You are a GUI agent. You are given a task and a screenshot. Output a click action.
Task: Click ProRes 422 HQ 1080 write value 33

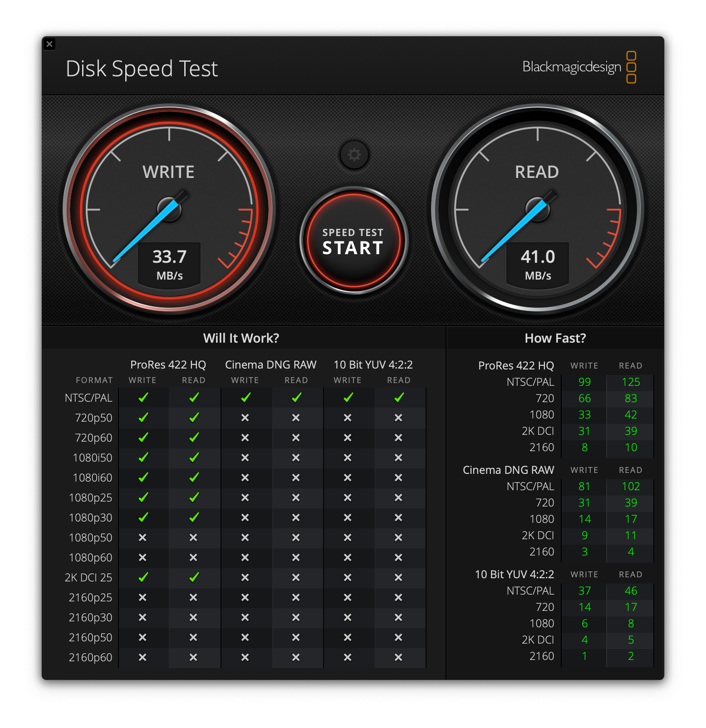584,415
